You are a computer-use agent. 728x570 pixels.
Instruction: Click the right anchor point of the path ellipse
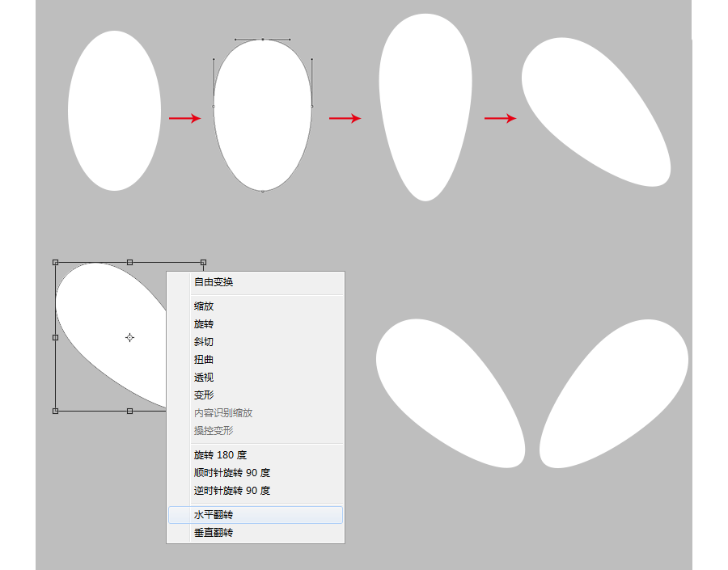tap(312, 106)
